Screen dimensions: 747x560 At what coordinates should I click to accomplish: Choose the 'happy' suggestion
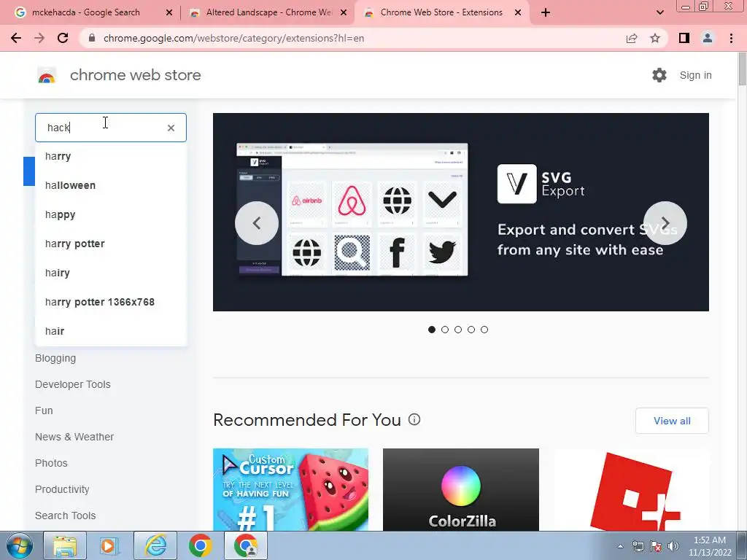point(111,214)
